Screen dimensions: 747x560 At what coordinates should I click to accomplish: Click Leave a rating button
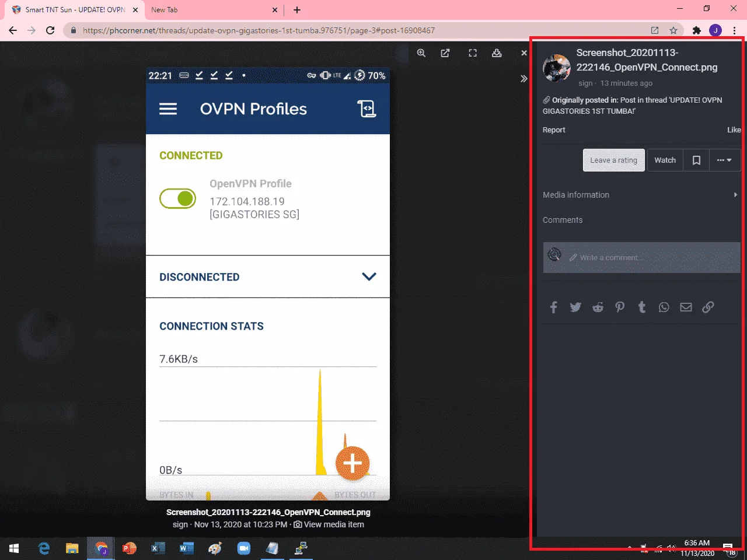click(613, 160)
